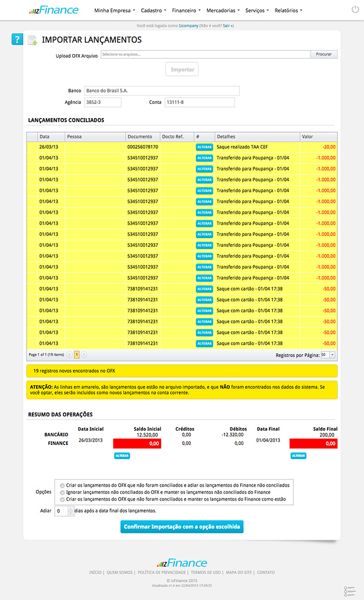Click the previous page arrow in pager

tap(70, 355)
